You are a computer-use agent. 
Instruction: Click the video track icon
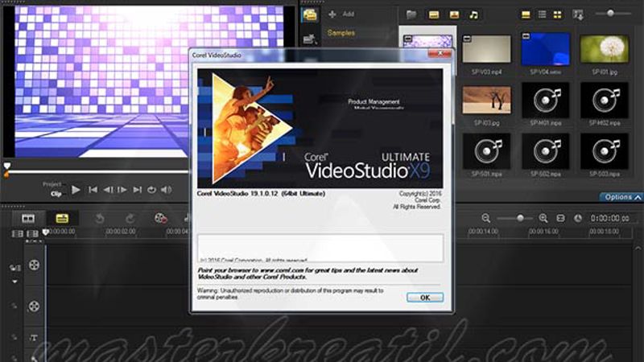[x=34, y=265]
